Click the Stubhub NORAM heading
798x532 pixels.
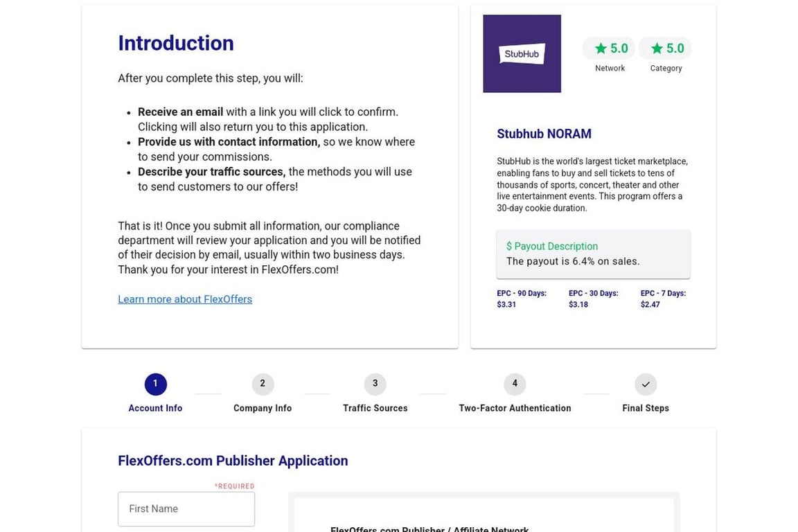click(x=544, y=134)
